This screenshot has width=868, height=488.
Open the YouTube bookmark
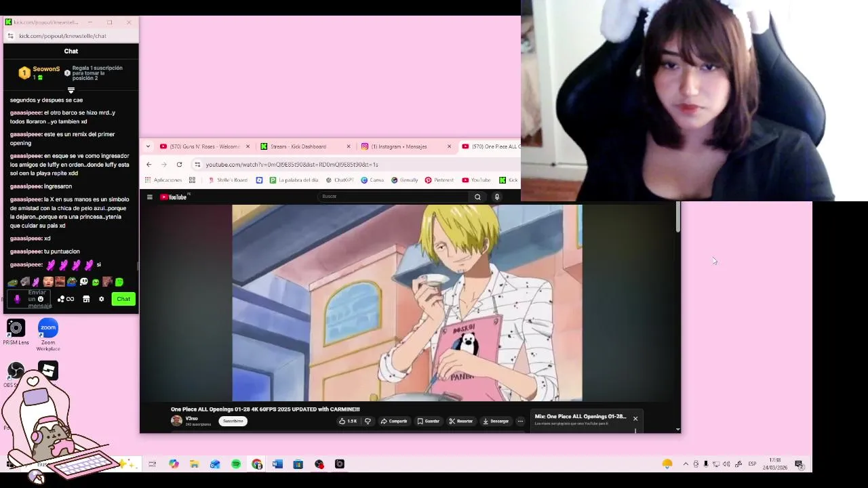pyautogui.click(x=476, y=180)
